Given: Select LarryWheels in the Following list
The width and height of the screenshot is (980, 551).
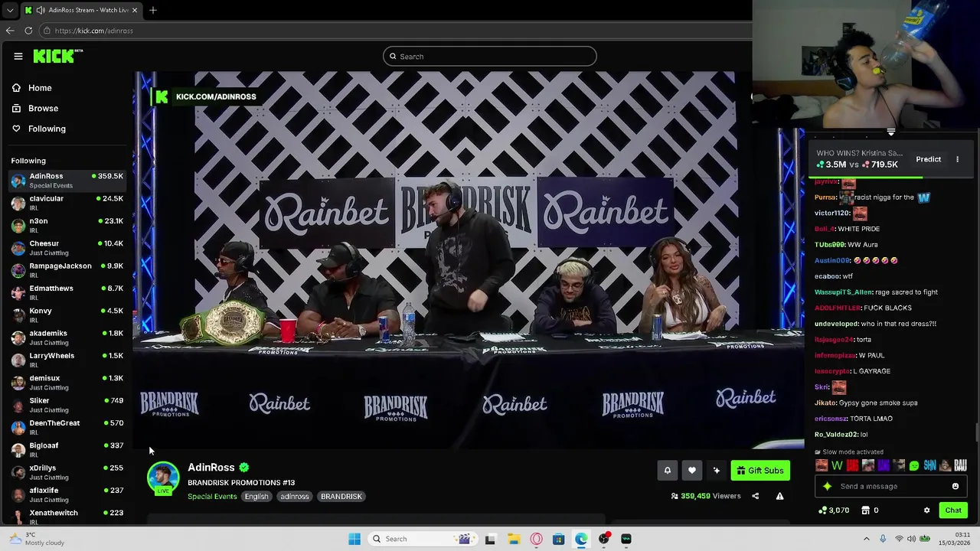Looking at the screenshot, I should [x=67, y=360].
